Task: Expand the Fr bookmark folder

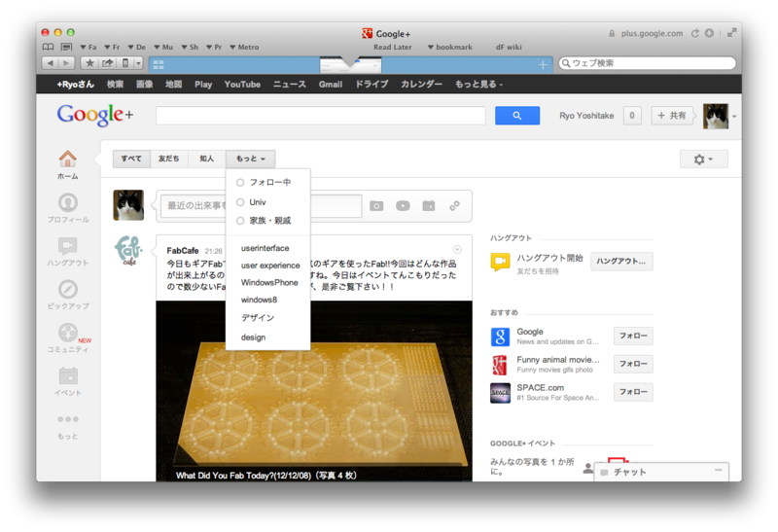Action: pos(112,47)
